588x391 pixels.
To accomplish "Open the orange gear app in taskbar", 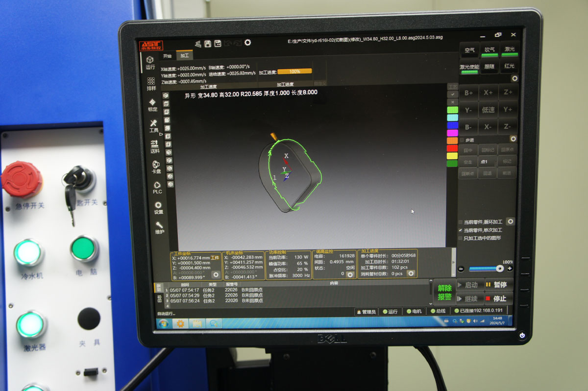I will pos(180,324).
